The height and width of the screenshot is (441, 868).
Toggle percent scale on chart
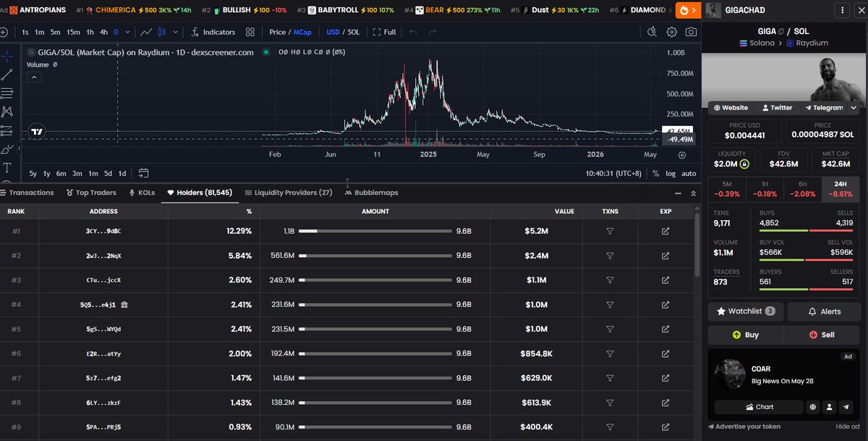pos(655,173)
